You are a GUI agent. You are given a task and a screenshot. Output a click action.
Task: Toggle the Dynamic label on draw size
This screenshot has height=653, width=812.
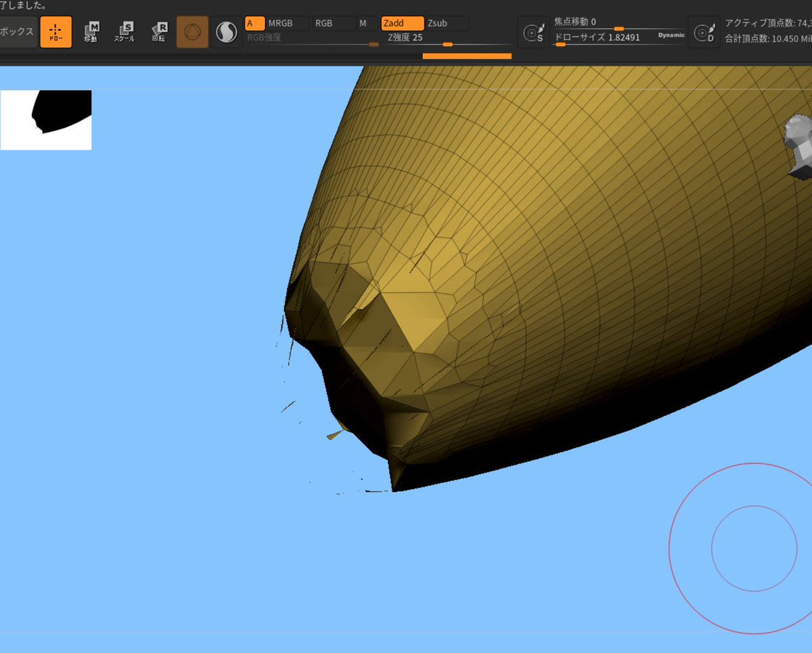[x=671, y=35]
